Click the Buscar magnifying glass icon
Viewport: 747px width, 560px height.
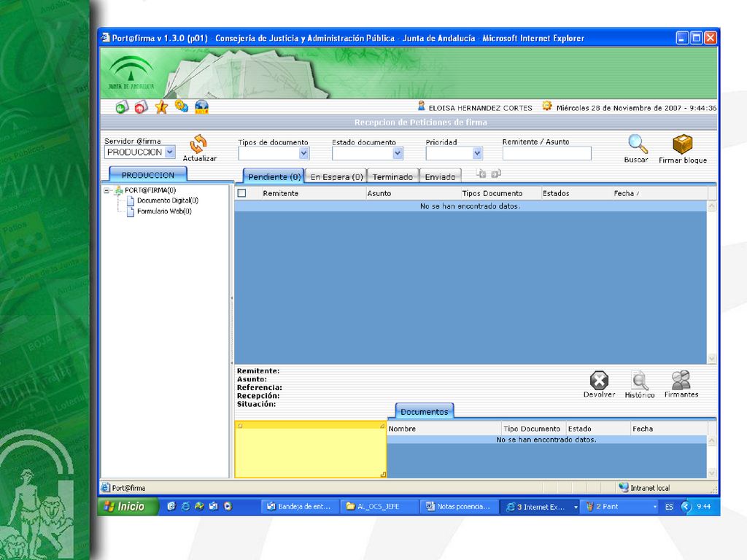coord(638,144)
